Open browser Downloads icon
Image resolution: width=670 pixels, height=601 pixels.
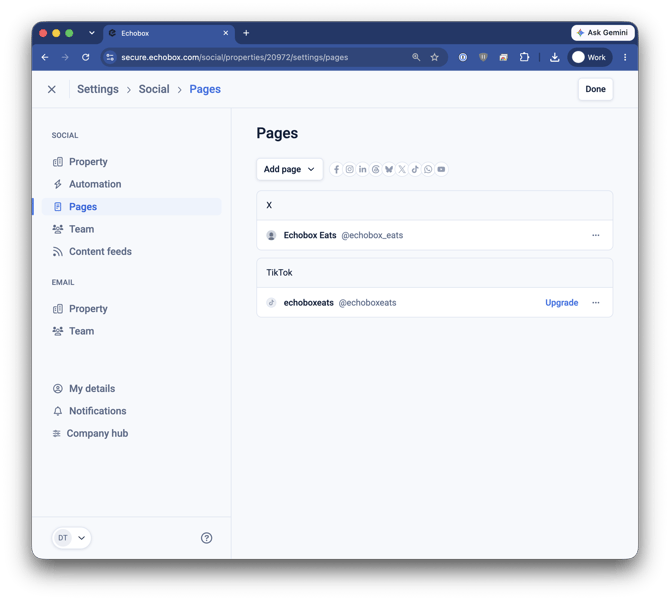point(555,57)
